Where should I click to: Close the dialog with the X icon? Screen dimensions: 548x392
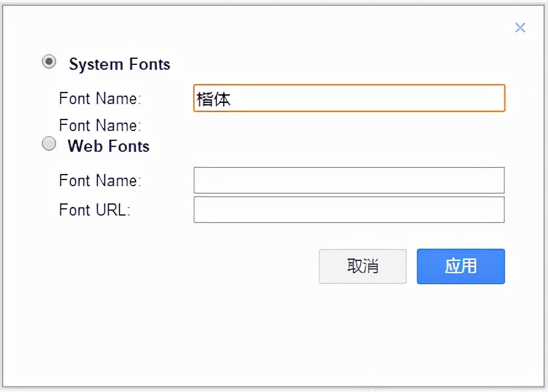(x=520, y=28)
